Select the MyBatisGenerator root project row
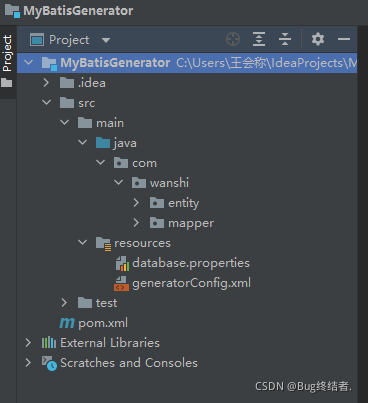The image size is (368, 403). (187, 63)
